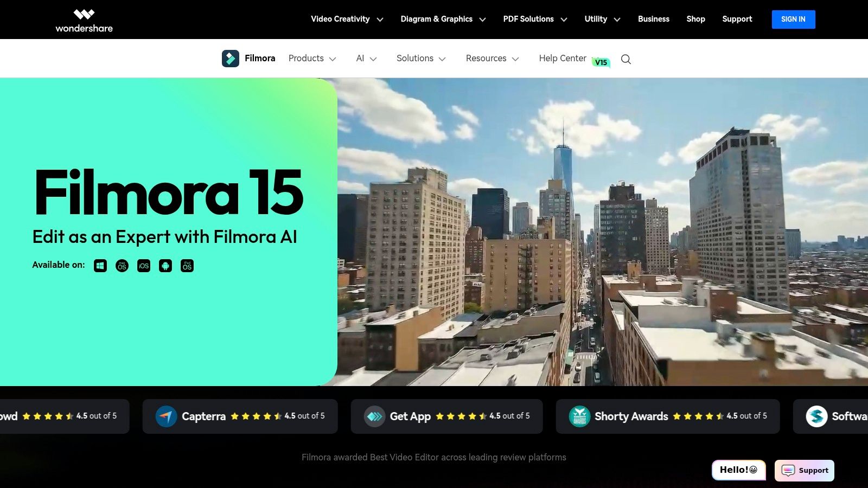Expand the Utility menu
Image resolution: width=868 pixels, height=488 pixels.
pos(602,19)
